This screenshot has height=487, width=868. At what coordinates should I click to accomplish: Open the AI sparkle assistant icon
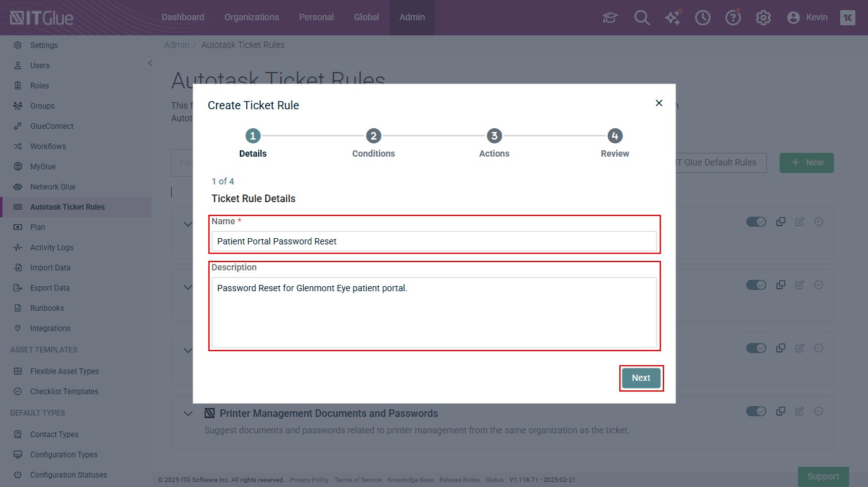673,18
